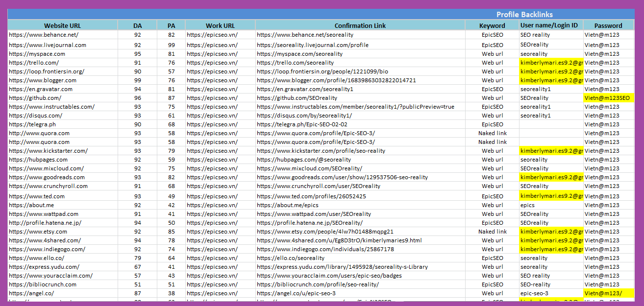Open the github.com/SEOreality confirmation link
This screenshot has height=306, width=644.
[x=298, y=98]
